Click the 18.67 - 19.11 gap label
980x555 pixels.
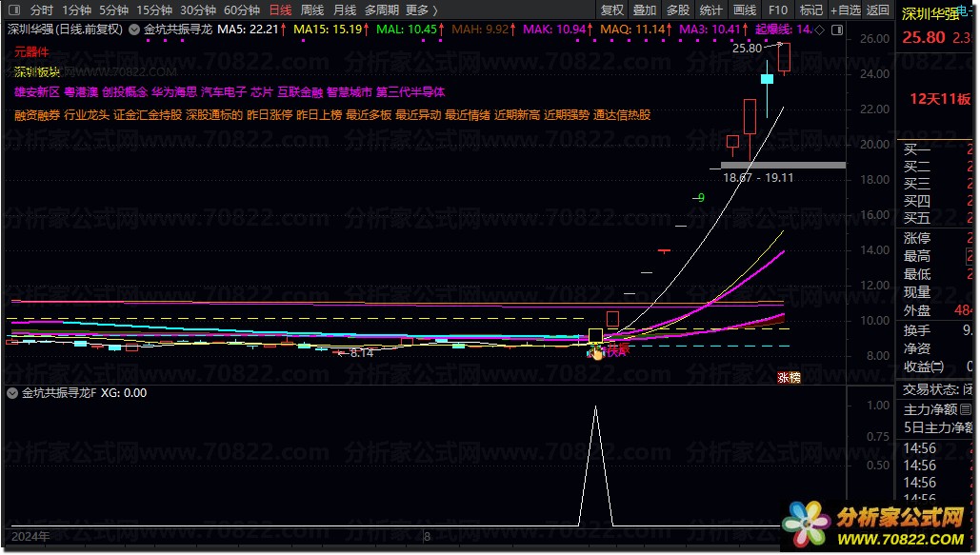tap(758, 178)
